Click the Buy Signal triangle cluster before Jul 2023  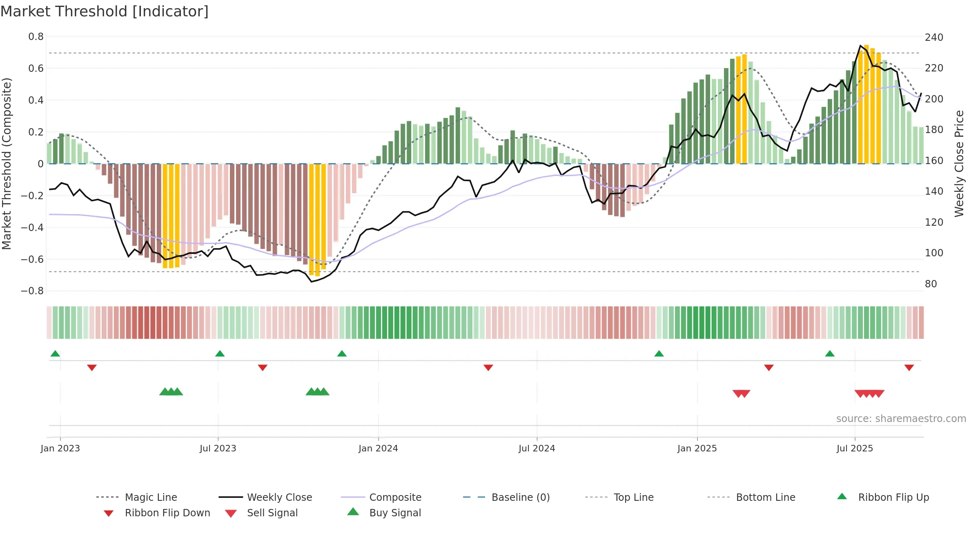pos(171,391)
